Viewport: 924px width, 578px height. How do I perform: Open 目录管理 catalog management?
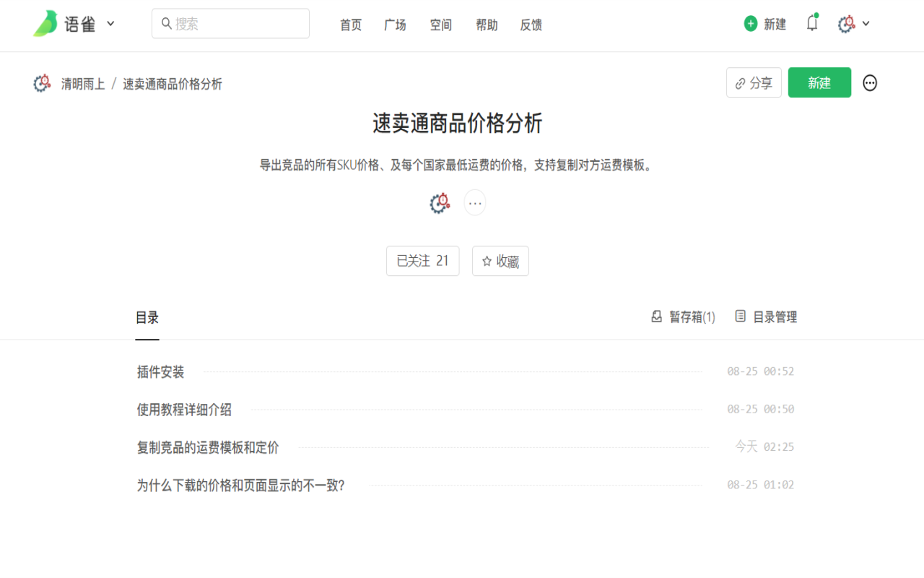pyautogui.click(x=766, y=316)
